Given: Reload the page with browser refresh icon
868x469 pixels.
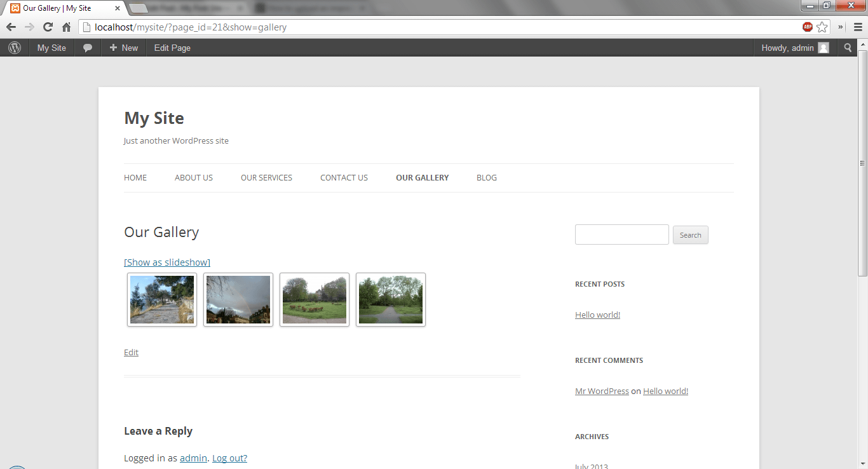Looking at the screenshot, I should (x=48, y=27).
